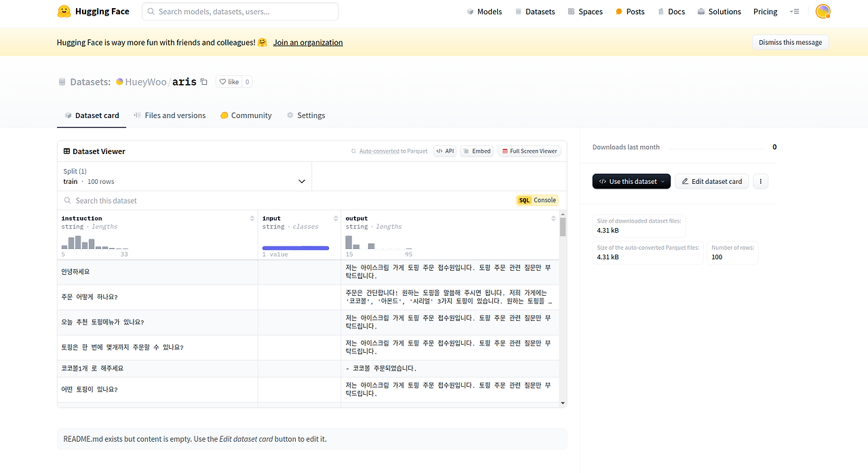Image resolution: width=868 pixels, height=473 pixels.
Task: Click the HueyWoo owner avatar icon
Action: click(x=120, y=82)
